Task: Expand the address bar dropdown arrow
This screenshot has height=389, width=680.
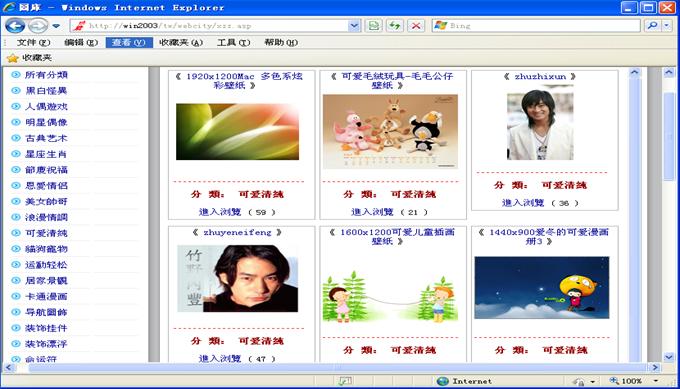Action: [x=354, y=26]
